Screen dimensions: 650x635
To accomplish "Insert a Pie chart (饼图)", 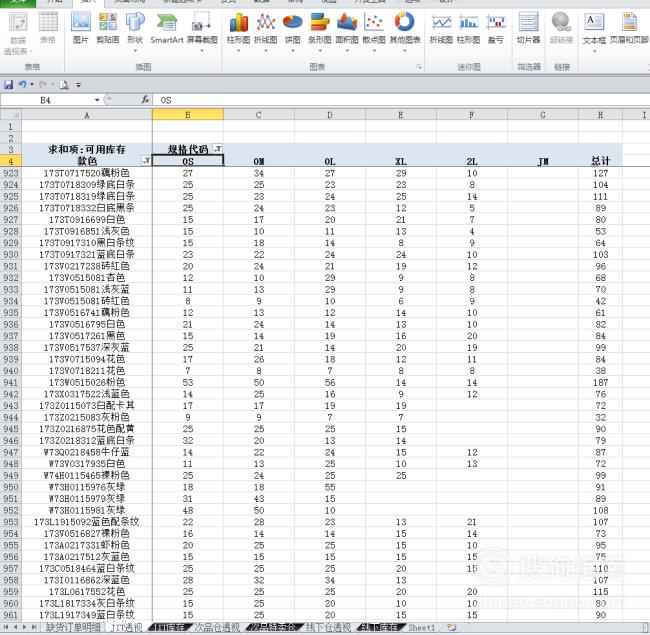I will [x=293, y=32].
